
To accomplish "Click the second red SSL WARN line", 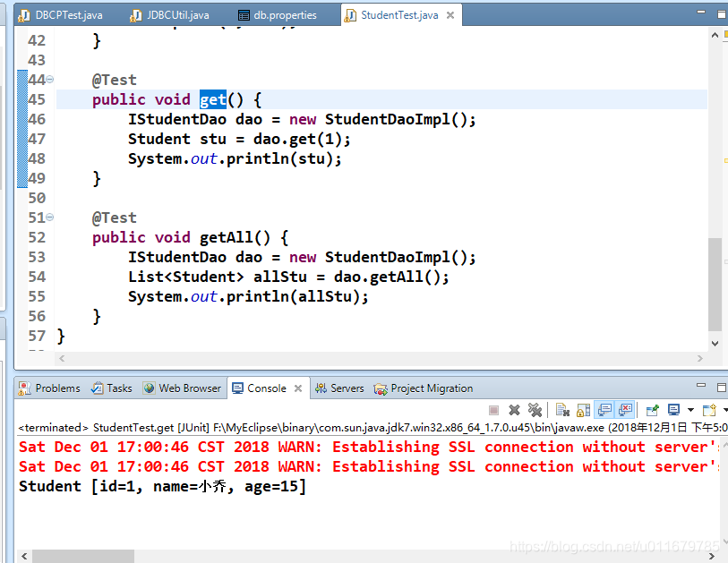I will tap(369, 466).
